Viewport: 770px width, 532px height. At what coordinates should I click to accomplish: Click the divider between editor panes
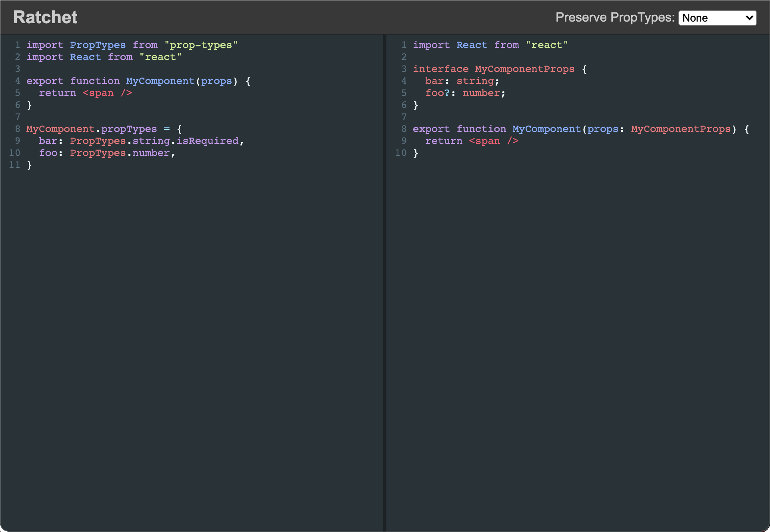pos(385,280)
